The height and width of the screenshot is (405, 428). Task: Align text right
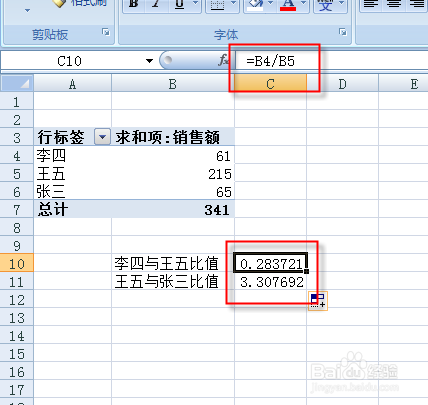click(x=417, y=4)
